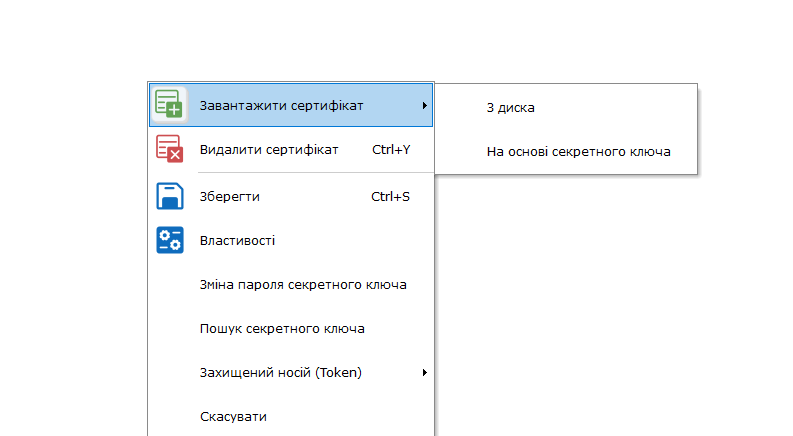
Task: Open Властивості from the context menu
Action: tap(237, 241)
